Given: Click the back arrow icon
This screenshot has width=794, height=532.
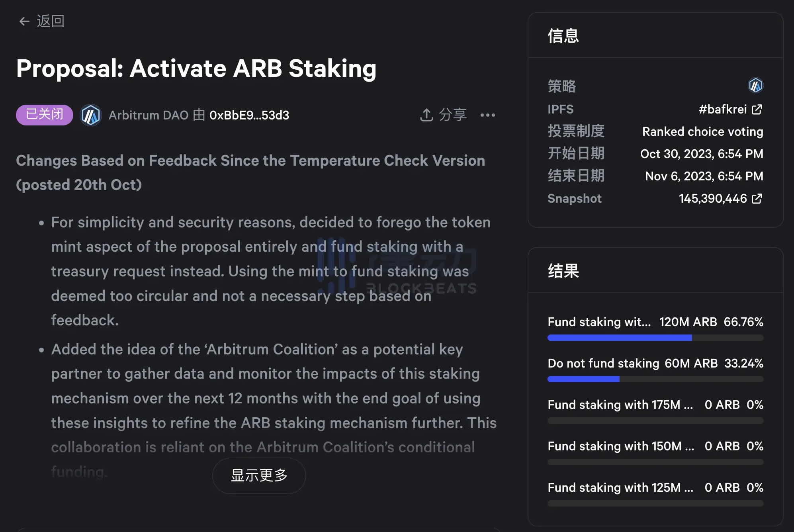Looking at the screenshot, I should (x=24, y=21).
